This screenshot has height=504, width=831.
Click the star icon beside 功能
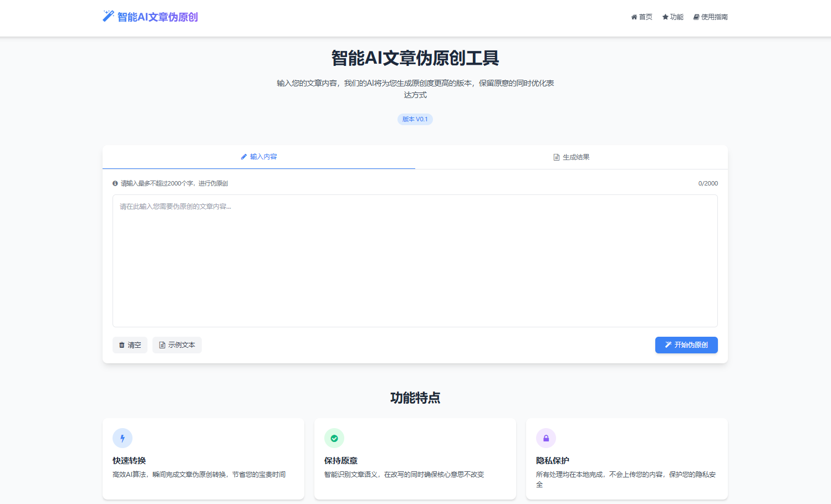pos(664,17)
